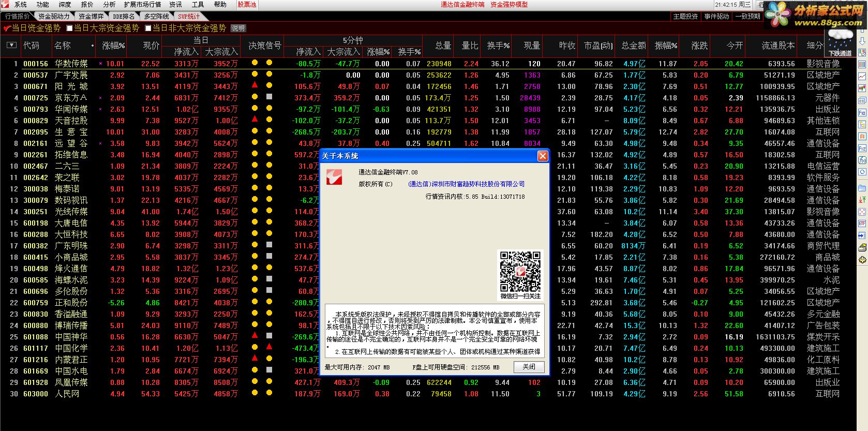
Task: Open the checklist icon in right sidebar
Action: pos(862,53)
